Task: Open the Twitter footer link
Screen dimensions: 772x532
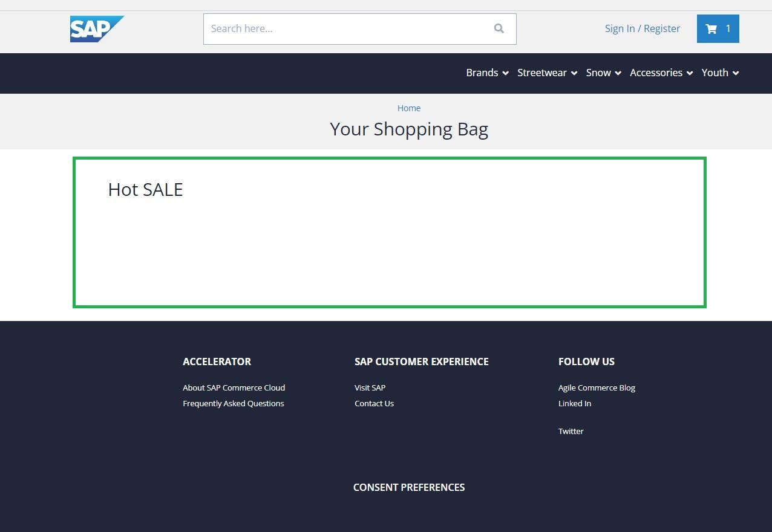Action: coord(571,431)
